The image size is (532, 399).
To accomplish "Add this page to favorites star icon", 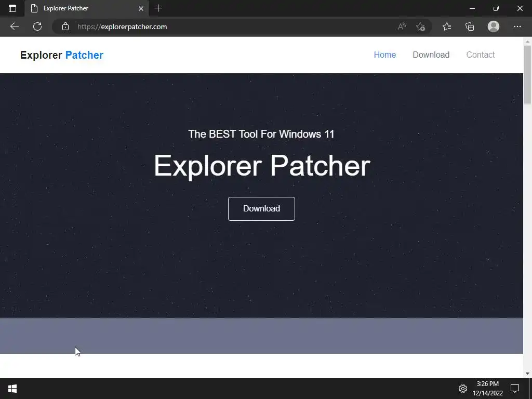I will point(421,26).
